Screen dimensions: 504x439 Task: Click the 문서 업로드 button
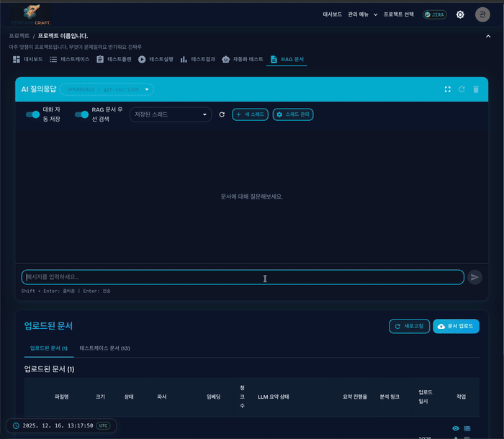[x=456, y=326]
